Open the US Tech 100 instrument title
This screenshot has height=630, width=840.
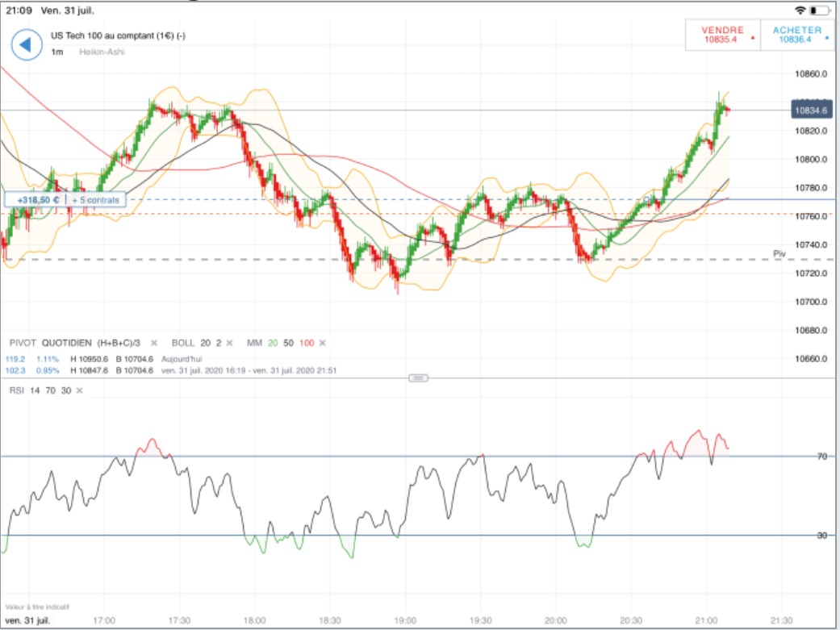(118, 35)
